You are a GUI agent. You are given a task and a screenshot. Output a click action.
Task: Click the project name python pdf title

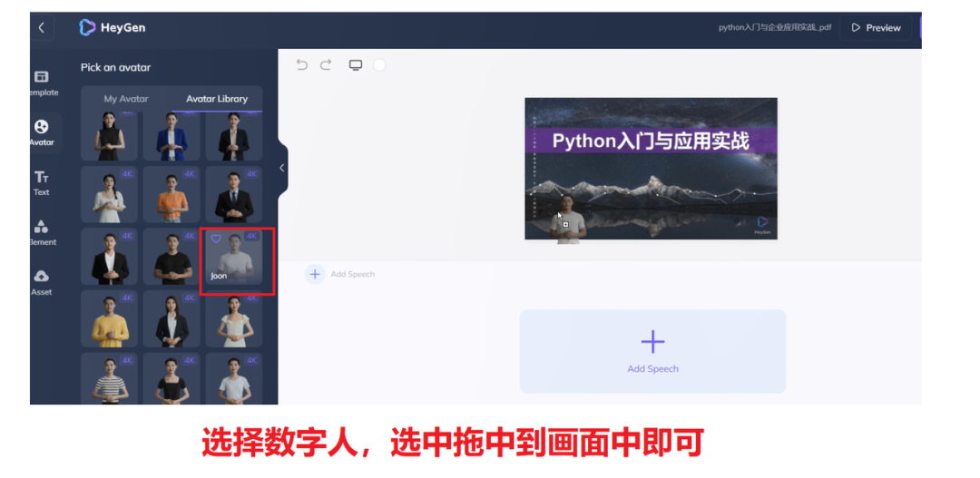click(x=775, y=27)
